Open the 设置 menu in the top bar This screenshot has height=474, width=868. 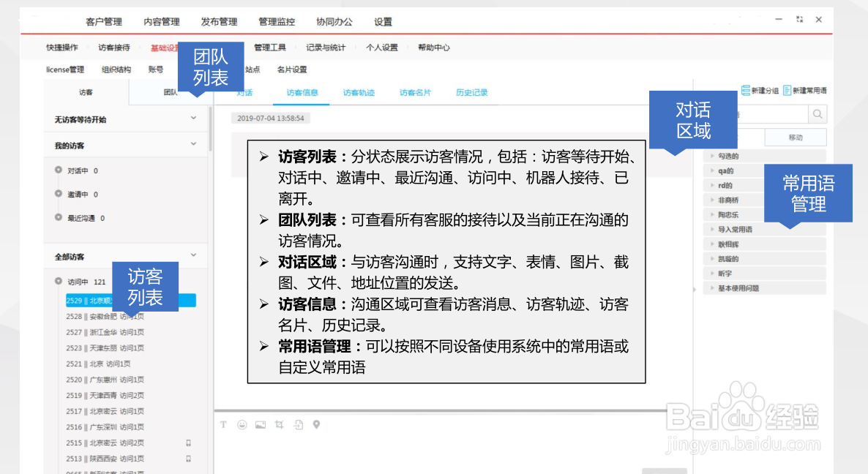(382, 21)
